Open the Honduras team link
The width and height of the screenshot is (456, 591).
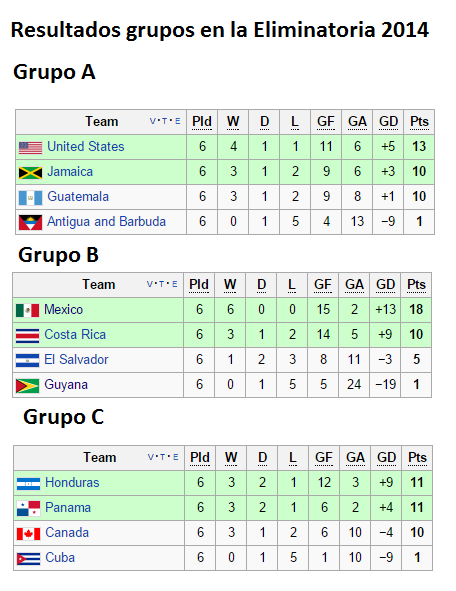tap(72, 482)
